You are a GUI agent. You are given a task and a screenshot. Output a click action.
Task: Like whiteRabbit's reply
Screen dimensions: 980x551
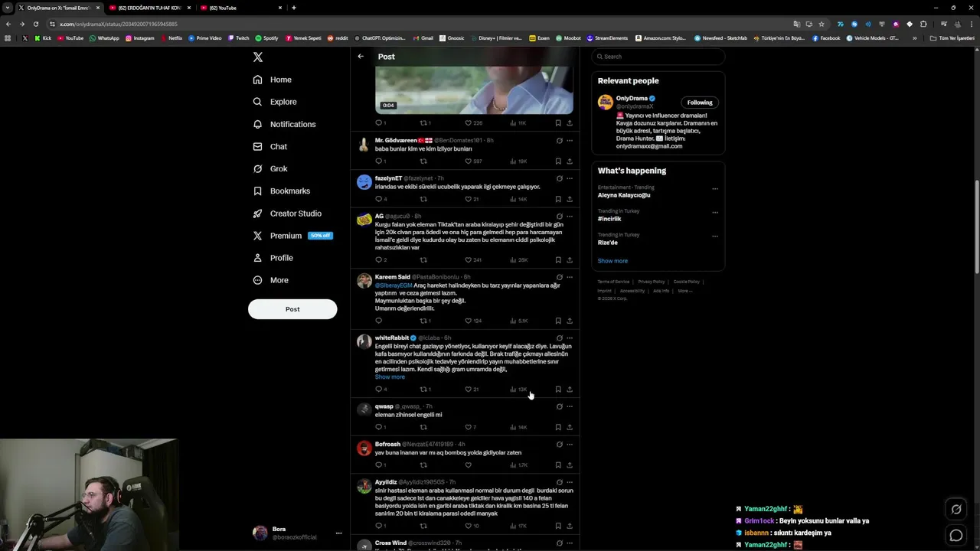click(469, 390)
